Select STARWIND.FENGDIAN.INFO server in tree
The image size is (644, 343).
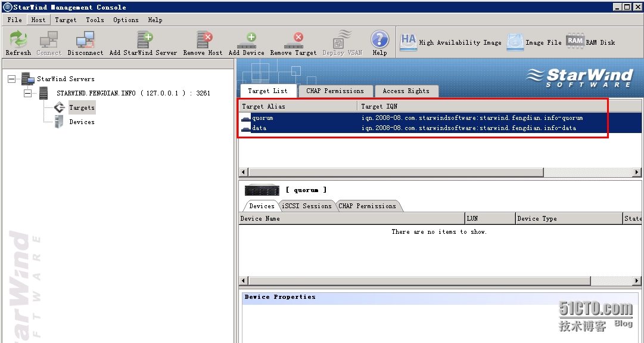[133, 94]
